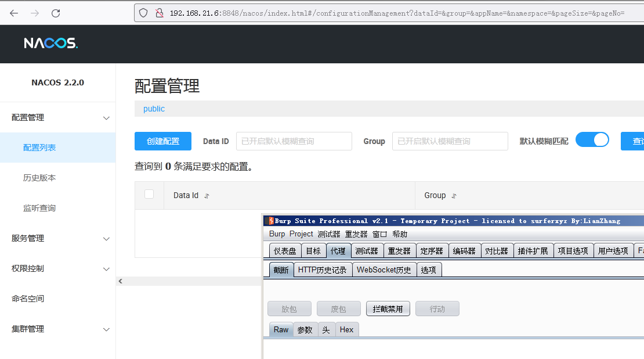Image resolution: width=644 pixels, height=359 pixels.
Task: Switch to the 用户选项 tab in Burp
Action: (614, 251)
